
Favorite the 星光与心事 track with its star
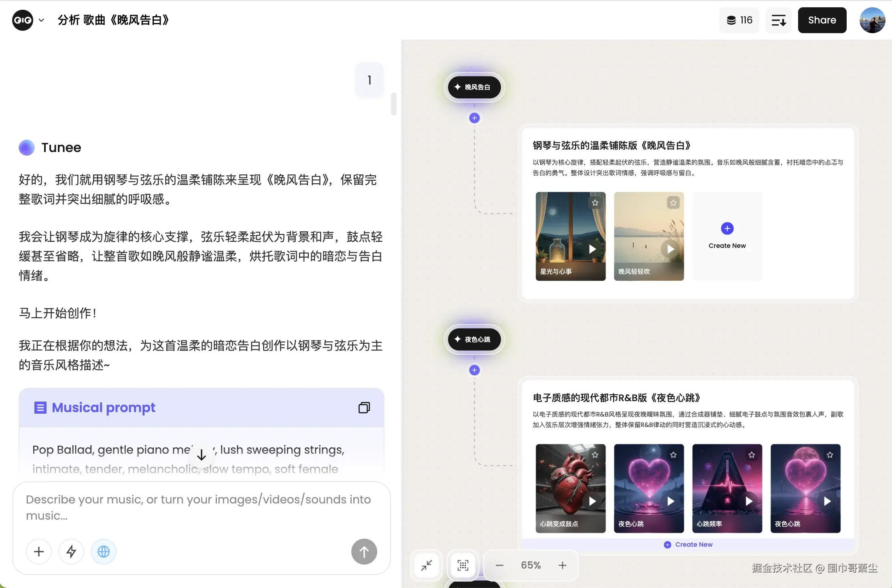point(595,202)
